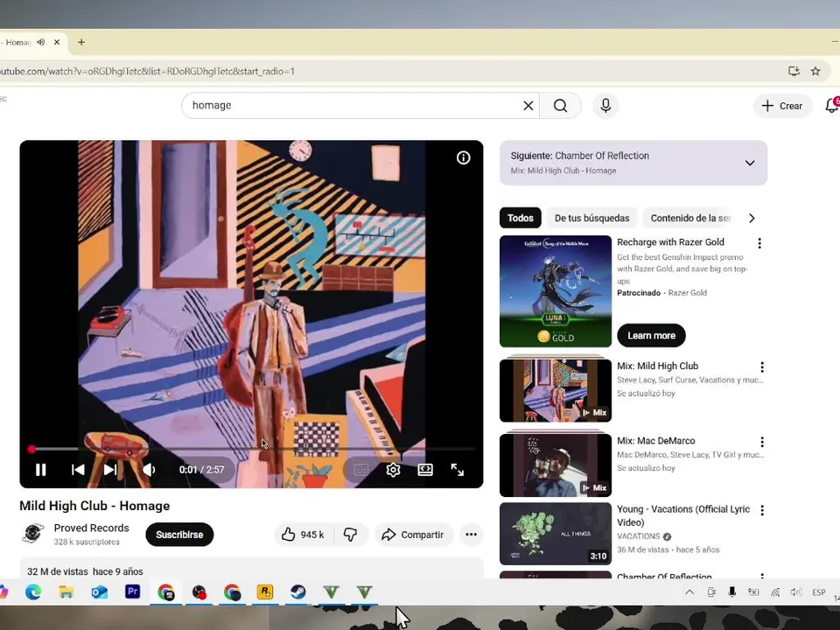840x630 pixels.
Task: Open more actions ellipsis under video
Action: tap(472, 535)
